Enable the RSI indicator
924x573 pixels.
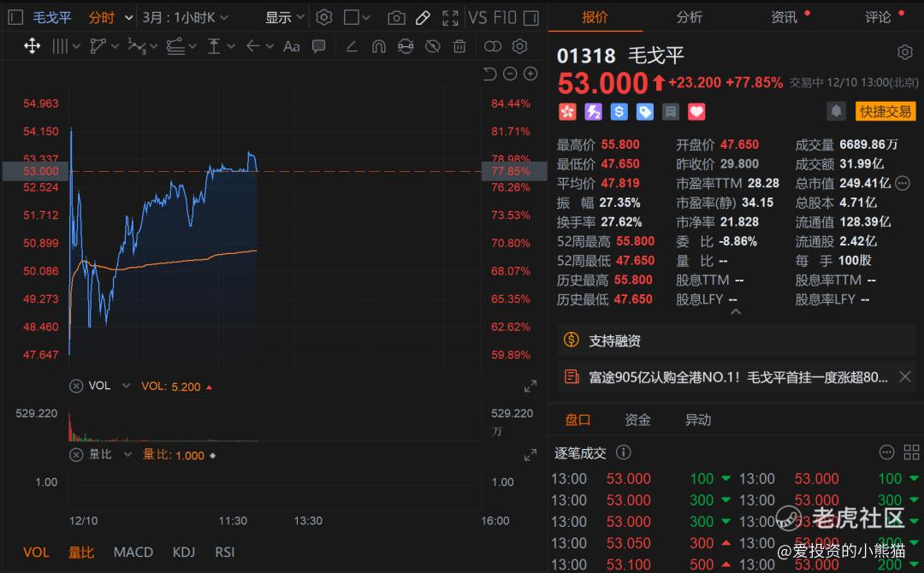tap(224, 552)
